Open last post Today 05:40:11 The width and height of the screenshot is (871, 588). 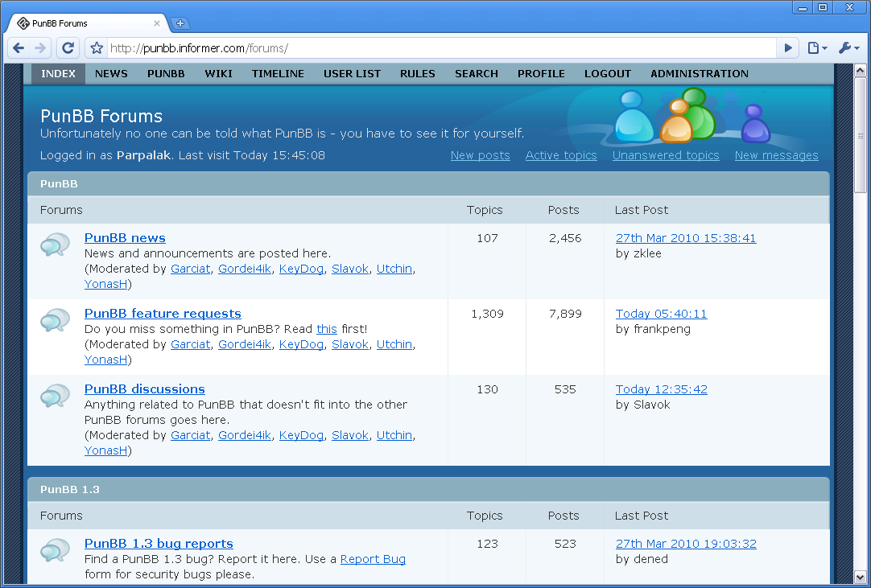[x=661, y=314]
